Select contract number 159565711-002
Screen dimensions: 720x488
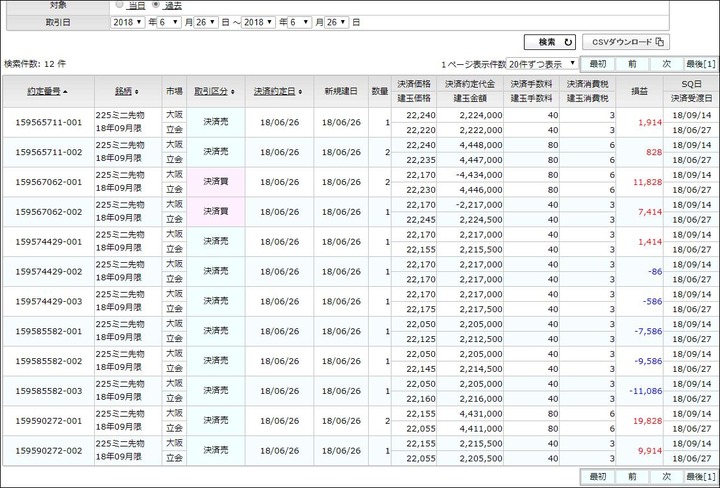point(48,152)
